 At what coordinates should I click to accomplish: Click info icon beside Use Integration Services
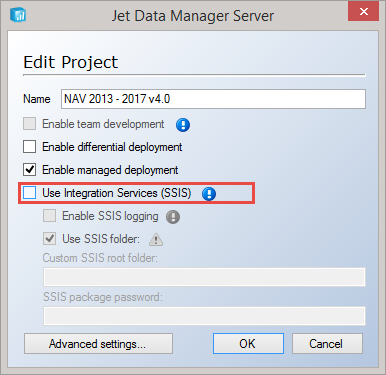[209, 193]
